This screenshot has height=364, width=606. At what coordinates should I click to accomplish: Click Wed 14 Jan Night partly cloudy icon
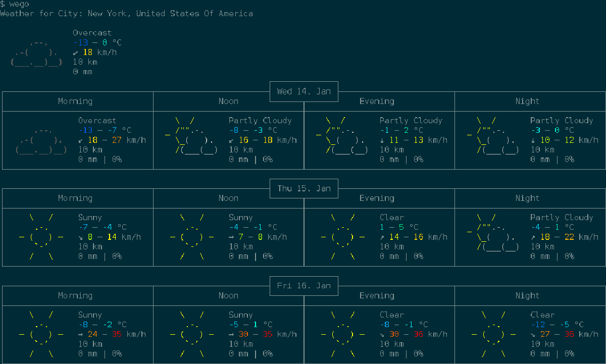point(493,135)
